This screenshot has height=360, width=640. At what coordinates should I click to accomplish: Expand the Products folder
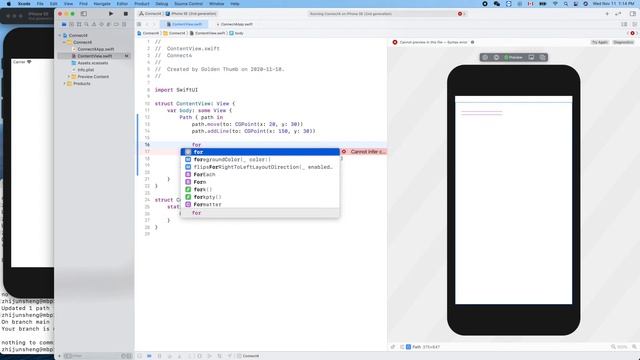tap(64, 83)
